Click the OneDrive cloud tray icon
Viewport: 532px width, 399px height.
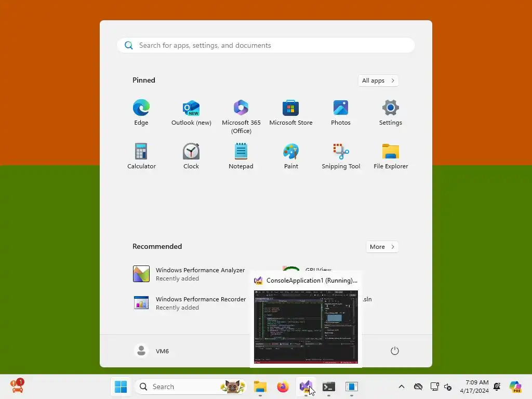[x=418, y=387]
